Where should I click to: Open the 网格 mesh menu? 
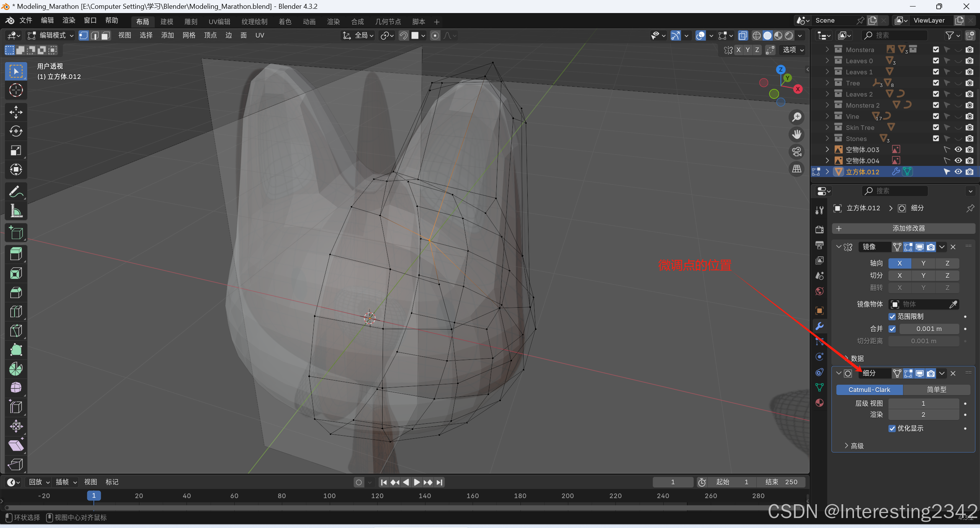pyautogui.click(x=189, y=35)
